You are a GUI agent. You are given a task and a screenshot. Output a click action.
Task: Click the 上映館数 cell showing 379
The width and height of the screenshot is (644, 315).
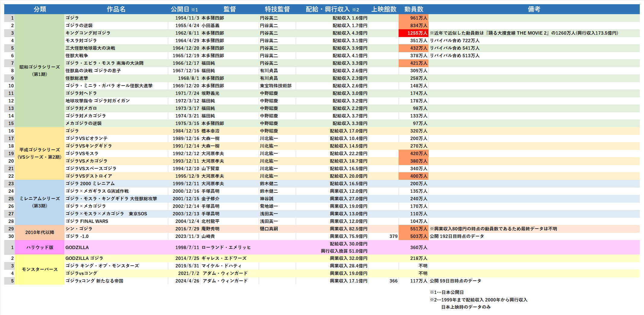[384, 236]
